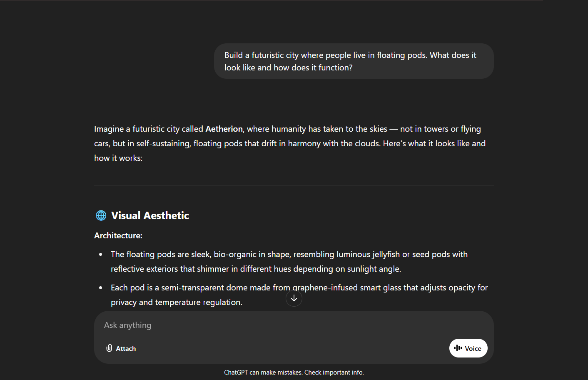This screenshot has height=380, width=588.
Task: Click the bold word Aetherion
Action: coord(224,129)
